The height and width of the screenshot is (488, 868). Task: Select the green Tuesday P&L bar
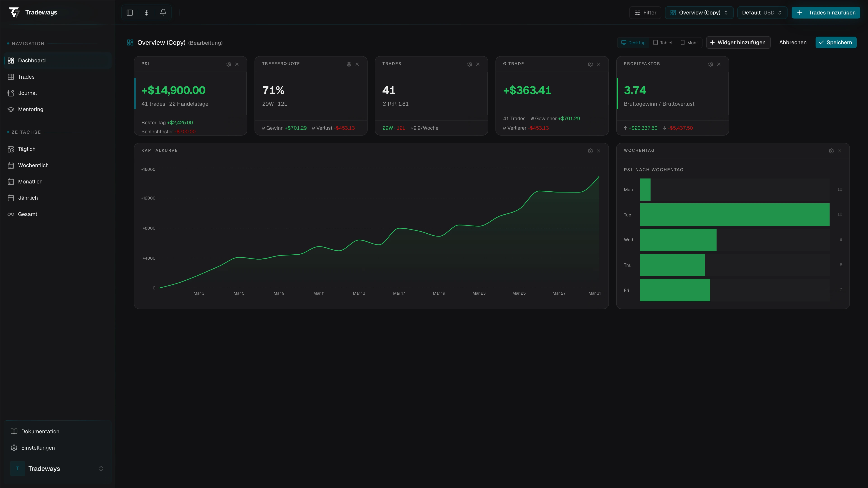coord(735,215)
